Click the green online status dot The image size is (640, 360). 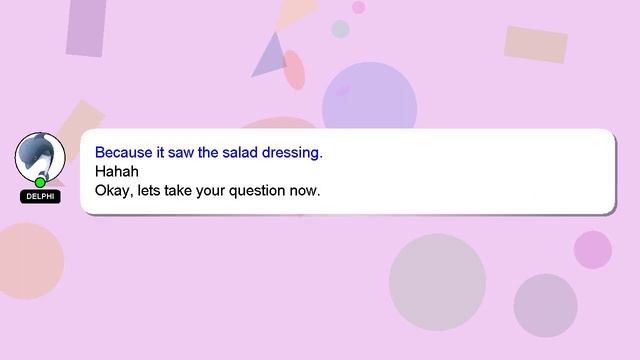tap(40, 182)
